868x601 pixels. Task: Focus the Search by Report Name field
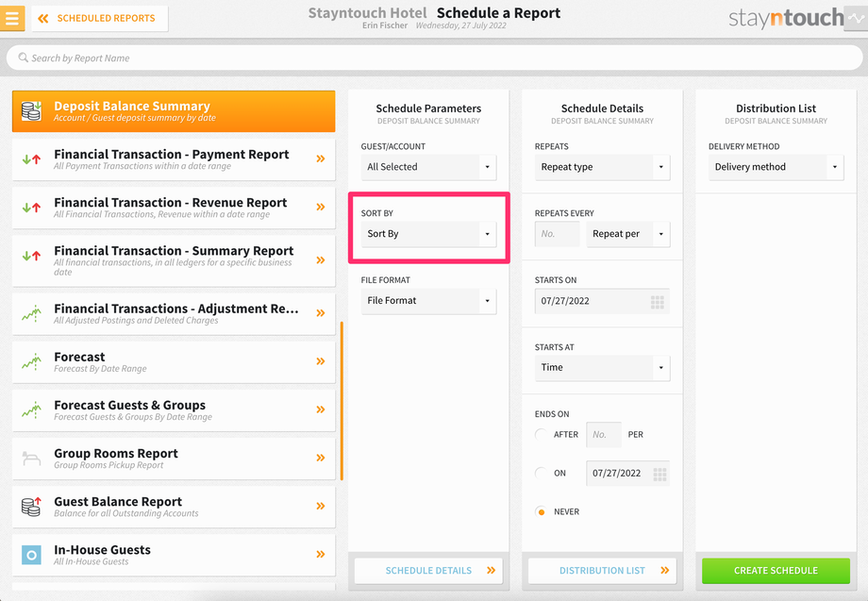tap(434, 58)
